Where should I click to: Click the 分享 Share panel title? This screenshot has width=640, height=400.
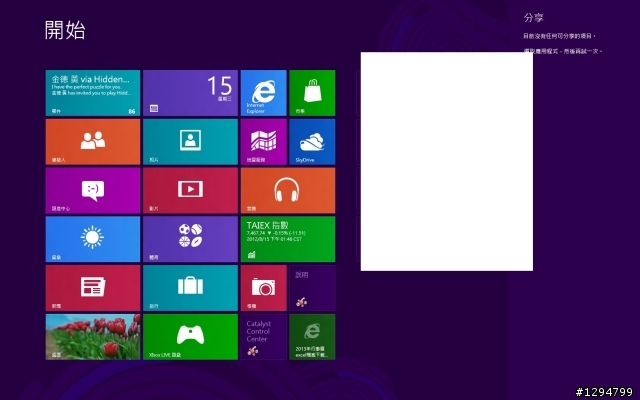(533, 18)
